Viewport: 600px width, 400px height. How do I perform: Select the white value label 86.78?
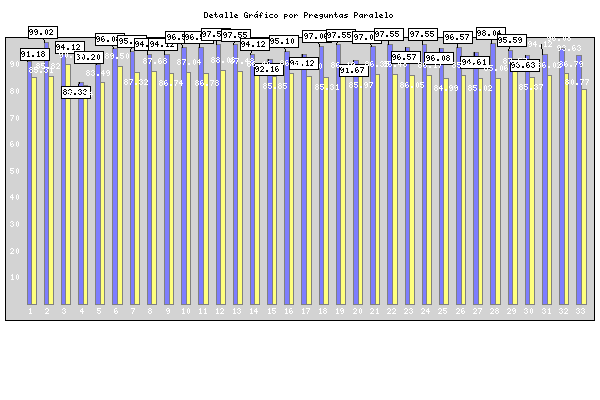click(x=207, y=83)
